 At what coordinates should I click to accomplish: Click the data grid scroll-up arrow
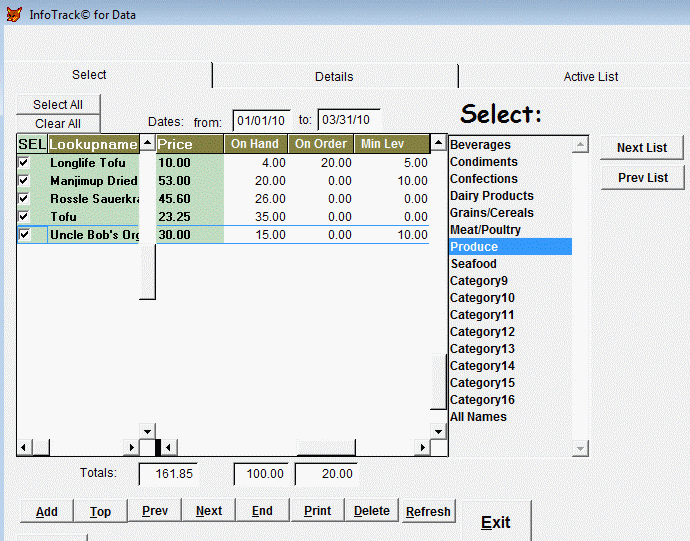(x=438, y=144)
